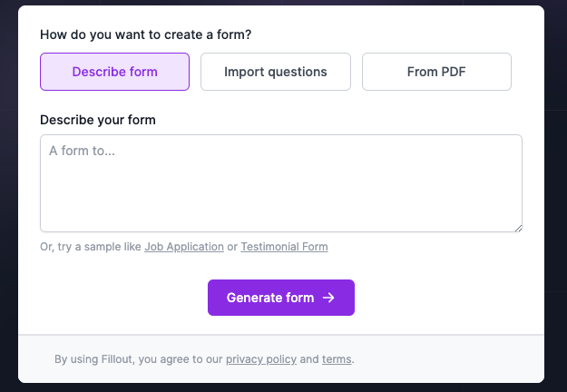567x392 pixels.
Task: Click the 'A form to...' placeholder text
Action: [82, 151]
